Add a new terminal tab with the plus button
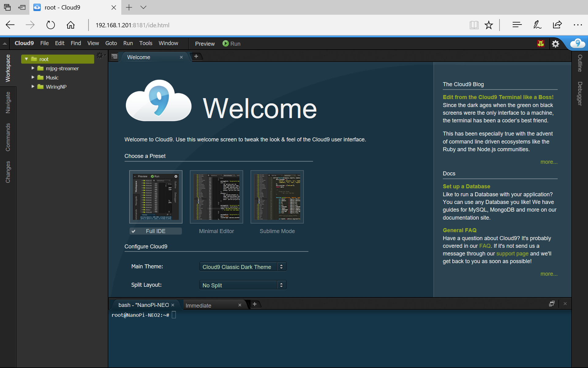The width and height of the screenshot is (588, 368). pos(254,304)
